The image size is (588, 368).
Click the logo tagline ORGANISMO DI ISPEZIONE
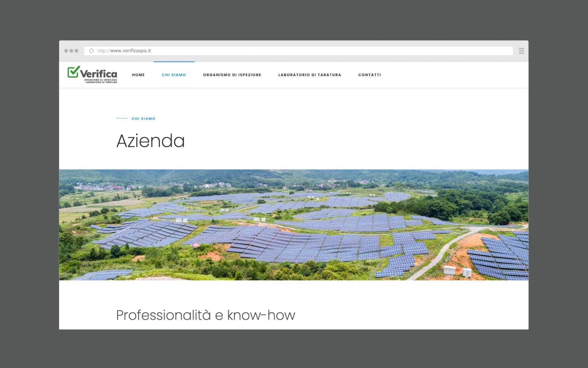pyautogui.click(x=101, y=80)
